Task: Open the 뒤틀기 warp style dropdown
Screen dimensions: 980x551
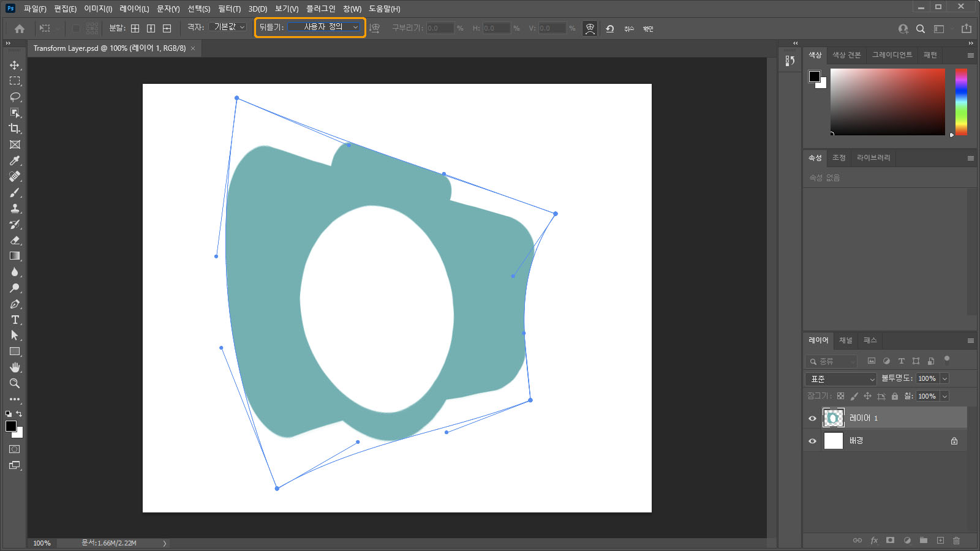Action: pyautogui.click(x=323, y=27)
